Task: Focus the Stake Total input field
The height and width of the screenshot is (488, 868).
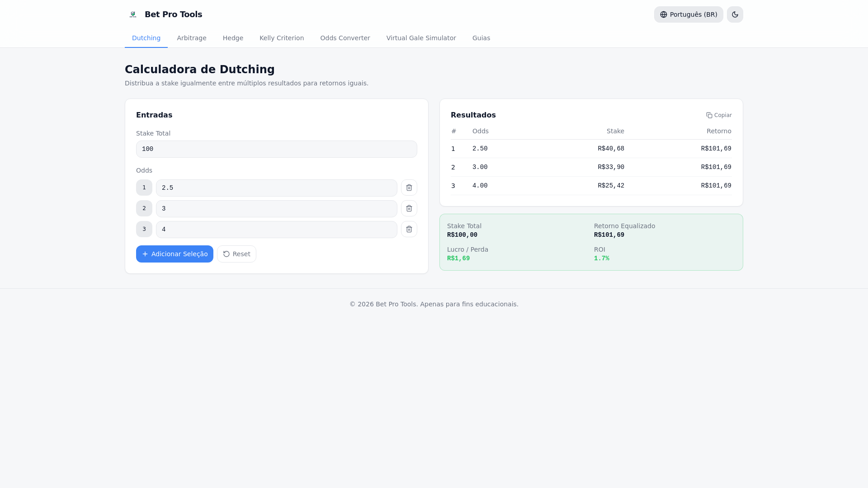Action: 277,149
